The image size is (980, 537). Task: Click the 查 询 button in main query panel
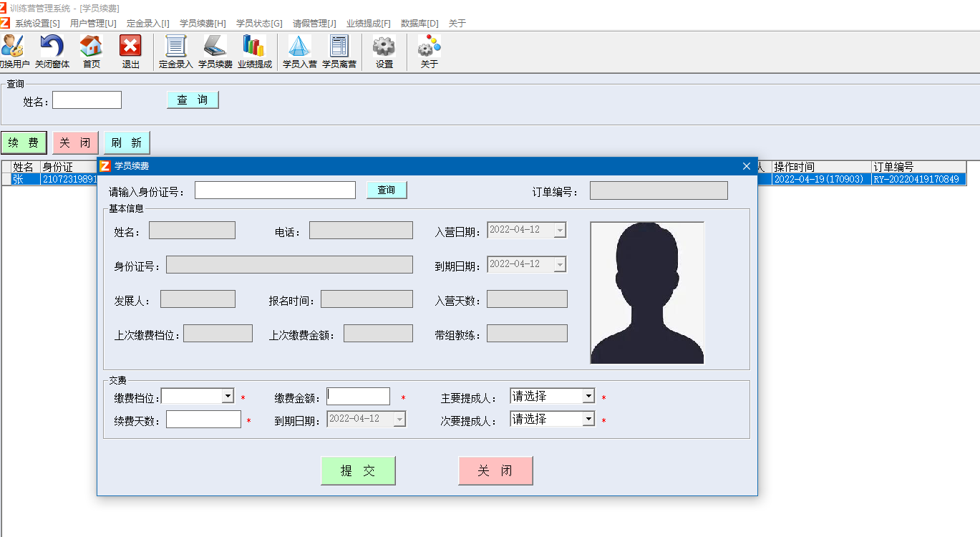point(193,100)
